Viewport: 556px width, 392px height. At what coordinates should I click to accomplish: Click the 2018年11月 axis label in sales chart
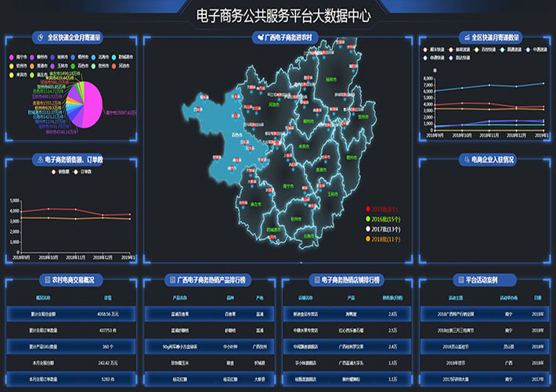click(75, 257)
